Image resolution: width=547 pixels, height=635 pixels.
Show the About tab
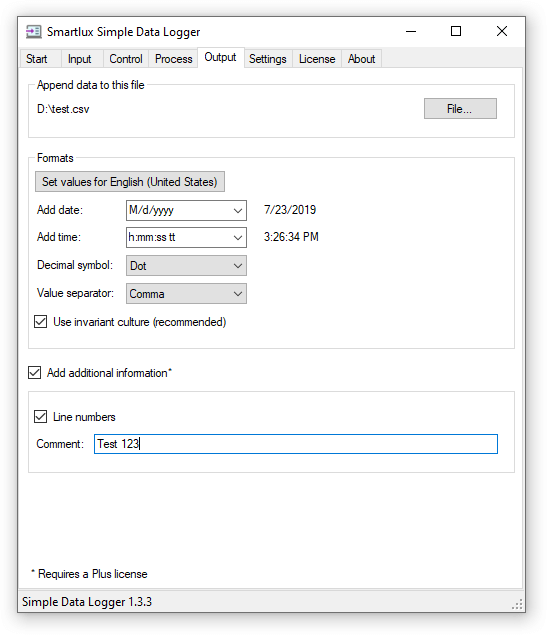pos(362,59)
